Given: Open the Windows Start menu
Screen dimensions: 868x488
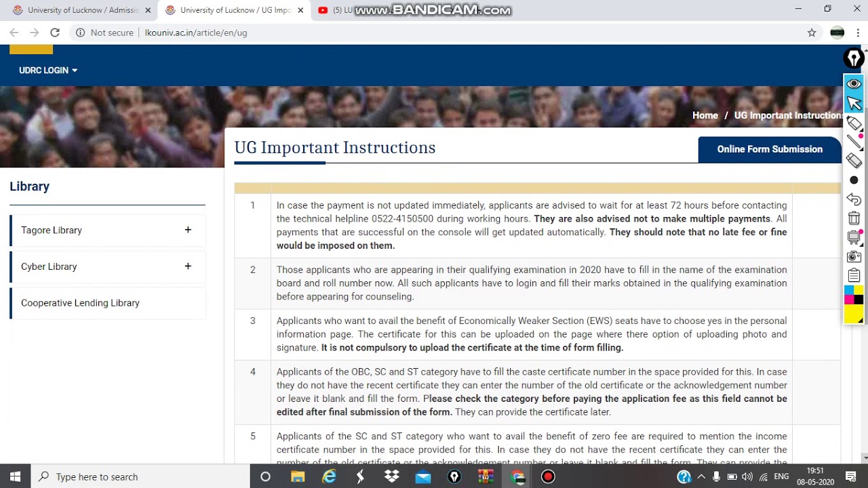Looking at the screenshot, I should (16, 476).
